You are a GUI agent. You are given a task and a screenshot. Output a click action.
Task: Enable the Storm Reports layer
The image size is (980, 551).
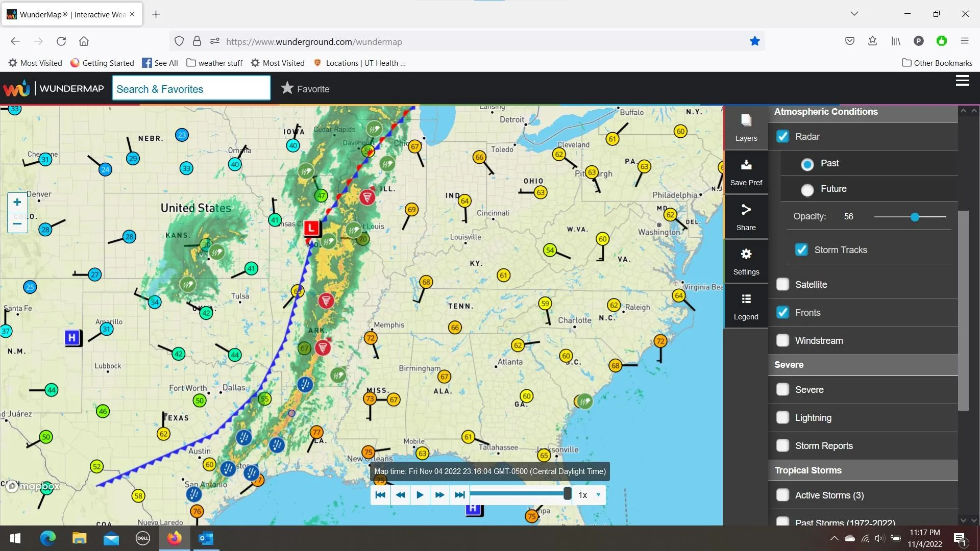[782, 445]
